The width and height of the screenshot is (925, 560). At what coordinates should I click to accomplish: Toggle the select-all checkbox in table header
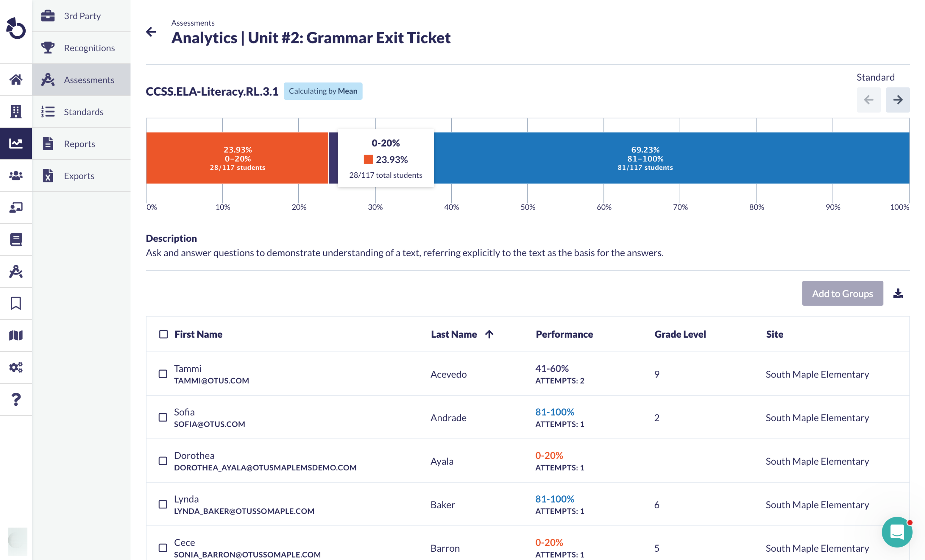pos(163,334)
